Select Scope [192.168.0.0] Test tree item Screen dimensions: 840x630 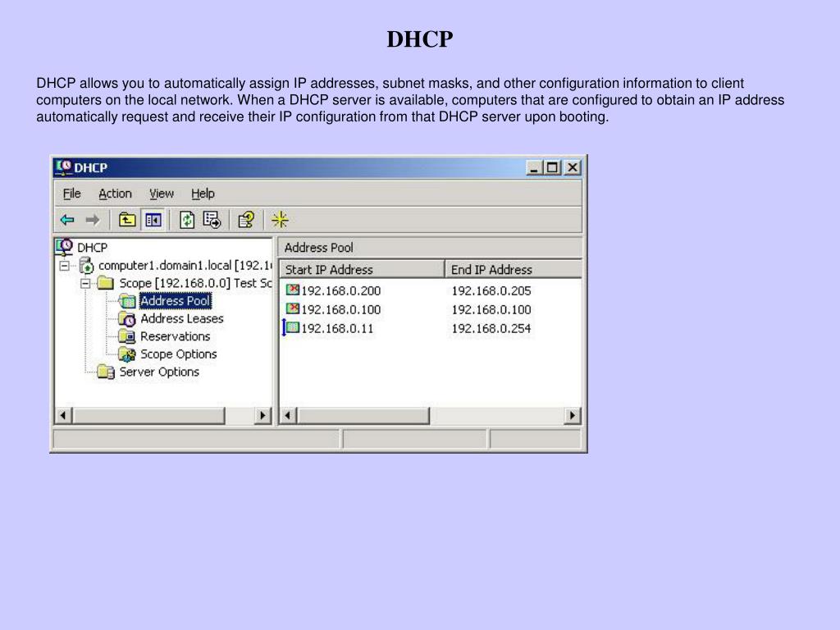click(x=195, y=283)
